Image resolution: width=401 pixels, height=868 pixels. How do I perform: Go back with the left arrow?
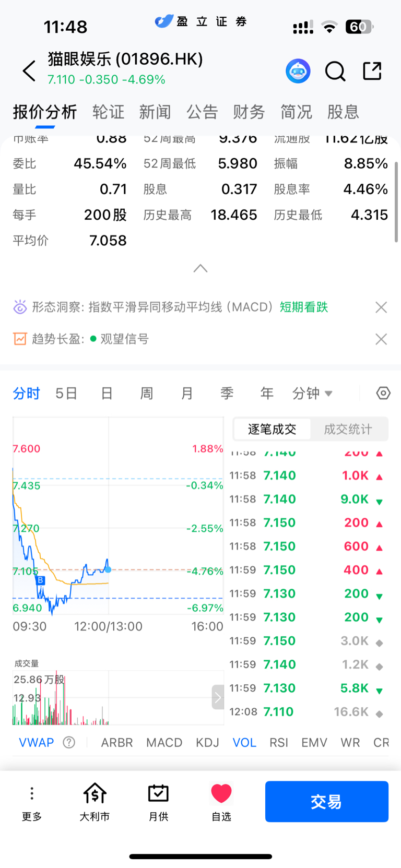tap(29, 70)
